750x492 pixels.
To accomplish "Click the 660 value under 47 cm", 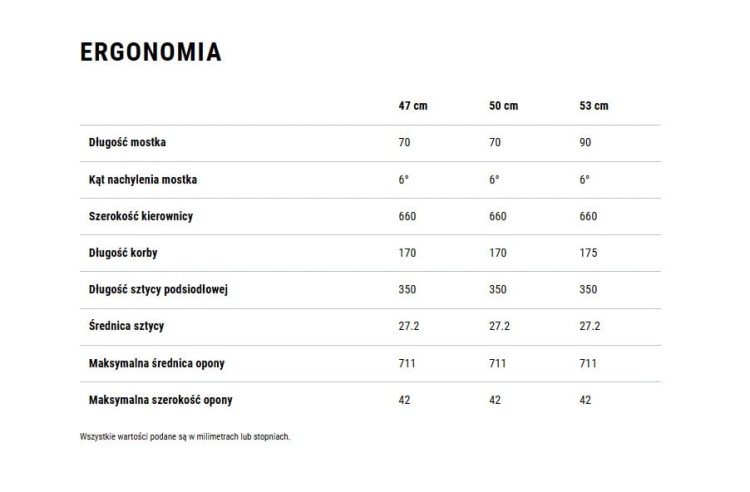I will (407, 216).
